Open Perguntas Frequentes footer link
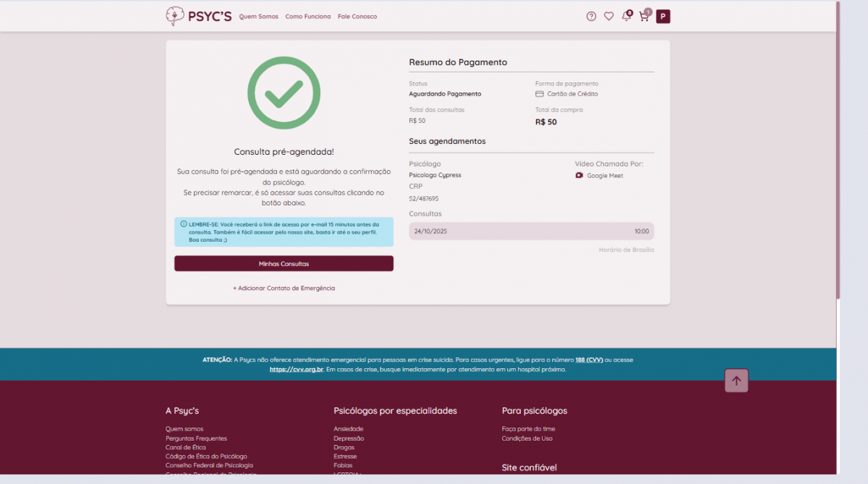 pos(196,438)
